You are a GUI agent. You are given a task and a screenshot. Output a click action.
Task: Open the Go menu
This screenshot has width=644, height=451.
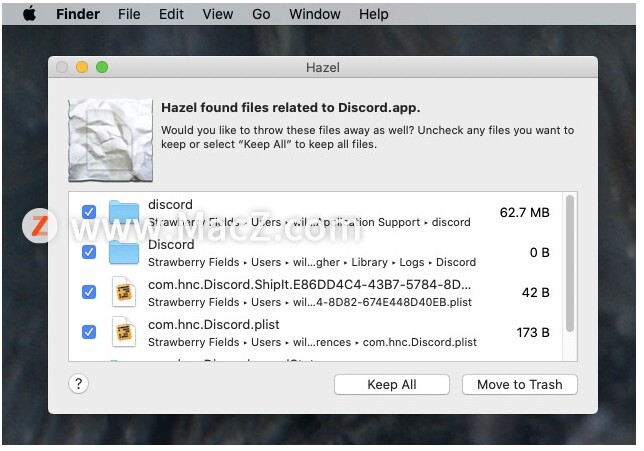coord(261,14)
